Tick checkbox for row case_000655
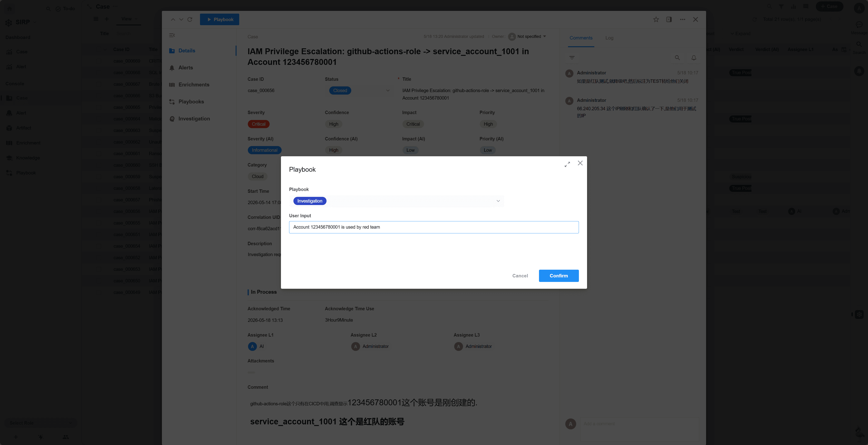Viewport: 868px width, 445px height. pos(99,223)
